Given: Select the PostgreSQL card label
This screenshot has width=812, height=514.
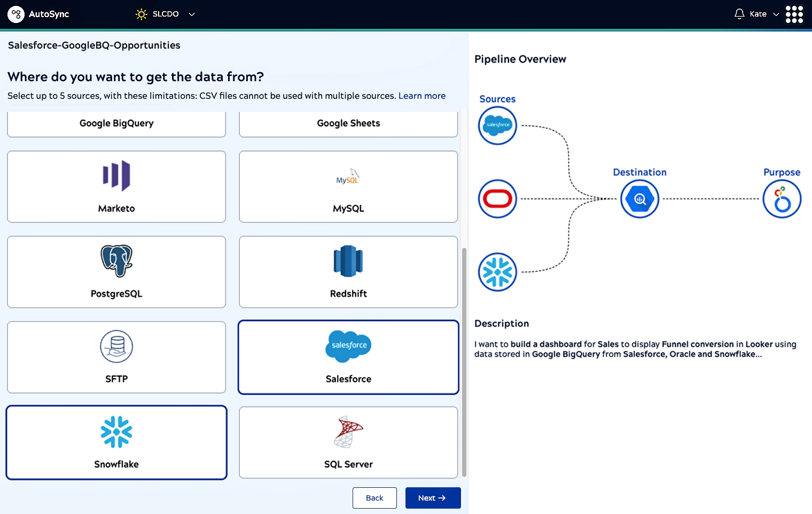Looking at the screenshot, I should tap(116, 294).
